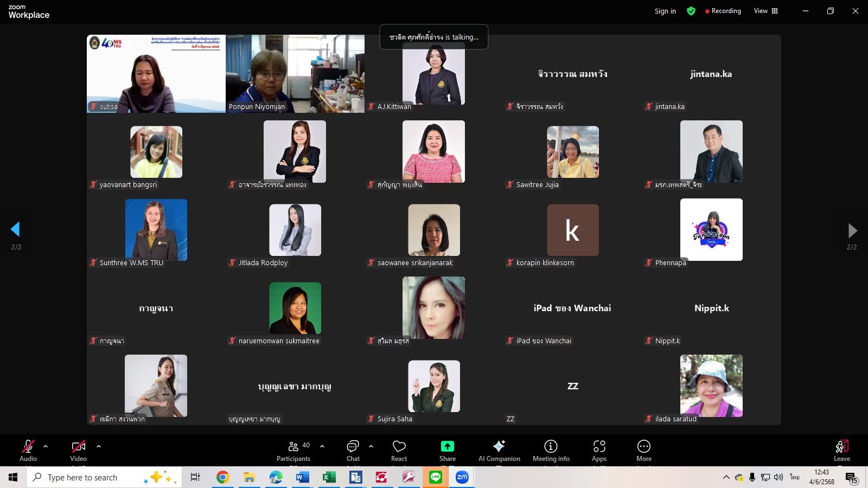
Task: Open AI Companion
Action: coord(499,451)
